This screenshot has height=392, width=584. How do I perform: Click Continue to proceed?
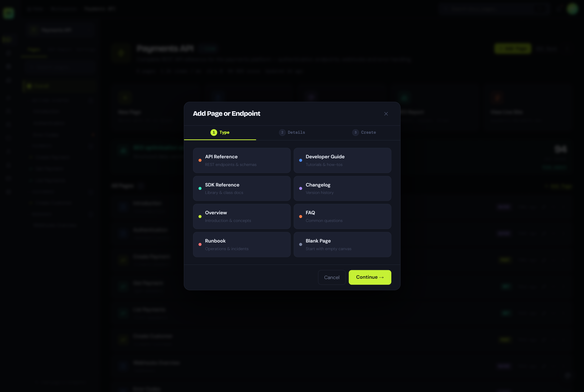pyautogui.click(x=370, y=277)
